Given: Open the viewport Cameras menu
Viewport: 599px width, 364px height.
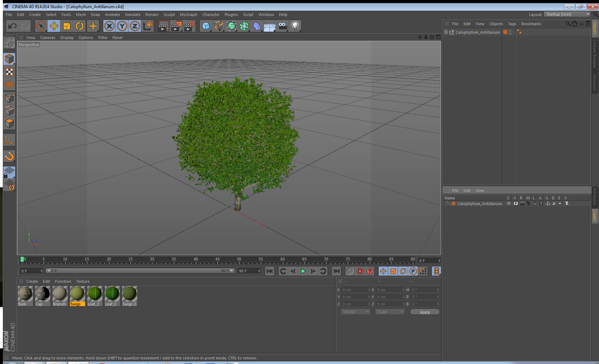Looking at the screenshot, I should [48, 38].
